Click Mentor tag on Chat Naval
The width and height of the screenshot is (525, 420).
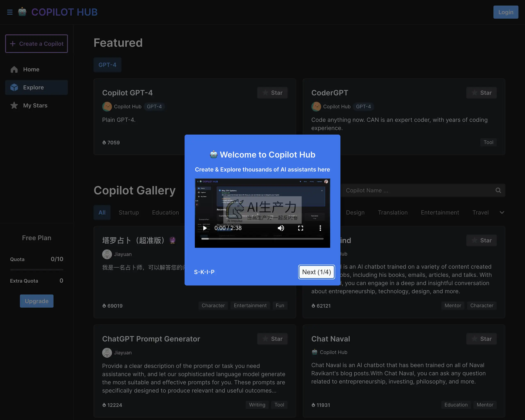coord(485,405)
